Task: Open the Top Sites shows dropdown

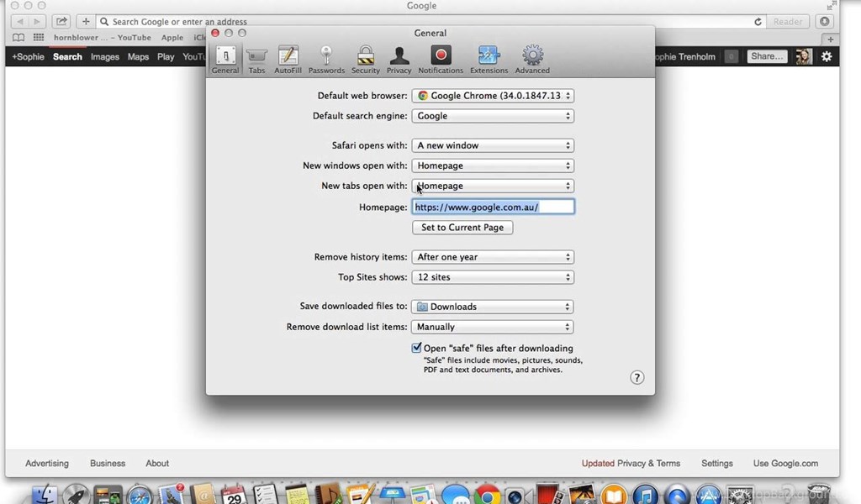Action: click(493, 277)
